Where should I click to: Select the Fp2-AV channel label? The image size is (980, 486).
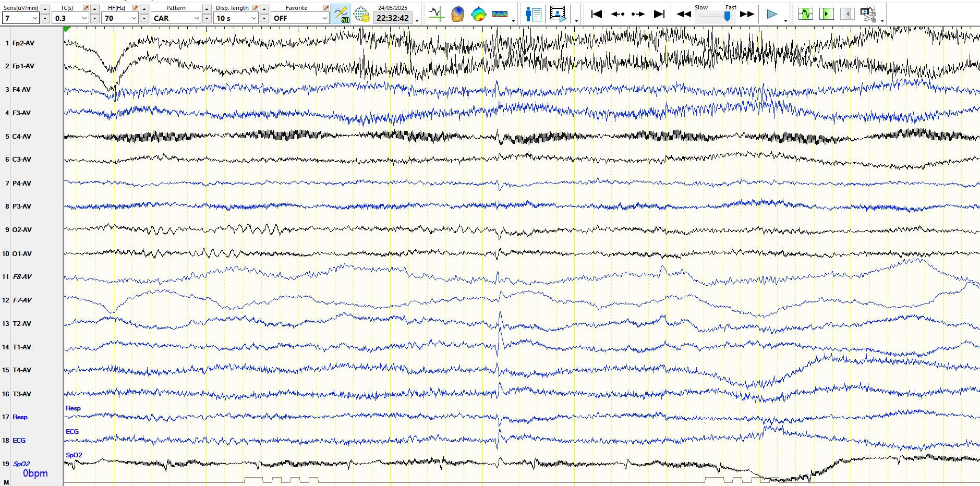pos(23,43)
